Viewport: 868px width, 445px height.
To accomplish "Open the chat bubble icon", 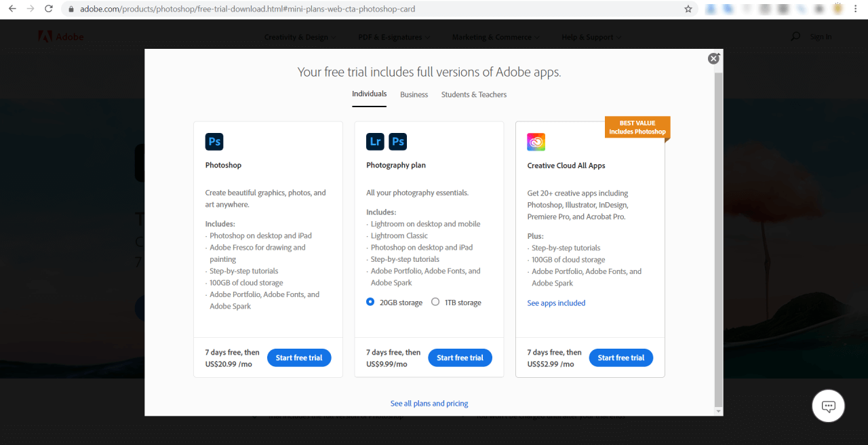I will tap(829, 406).
